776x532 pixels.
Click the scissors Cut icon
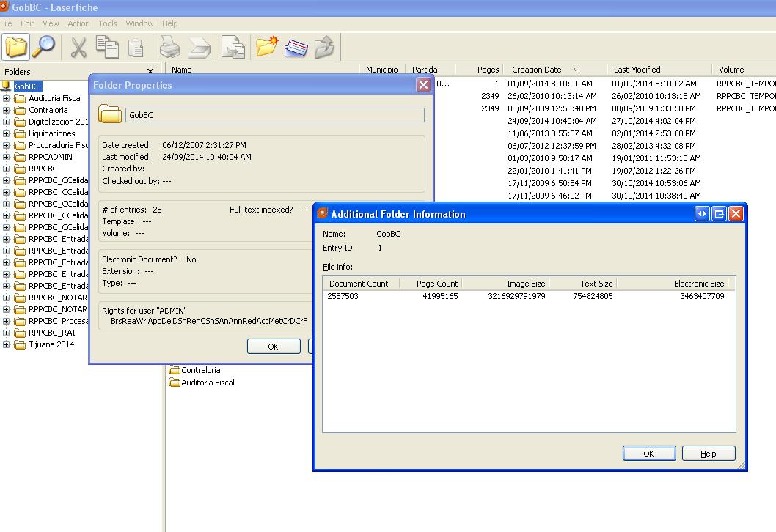pyautogui.click(x=78, y=48)
